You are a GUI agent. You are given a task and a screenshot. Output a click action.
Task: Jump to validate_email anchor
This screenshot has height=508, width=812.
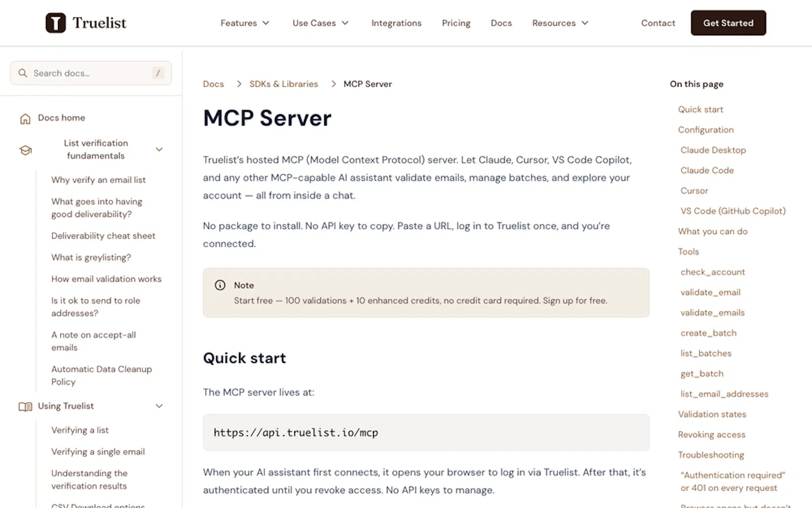(710, 292)
